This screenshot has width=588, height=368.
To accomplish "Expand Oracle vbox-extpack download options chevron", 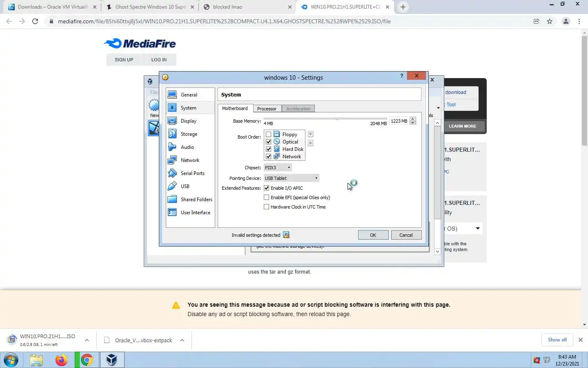I will click(x=182, y=340).
